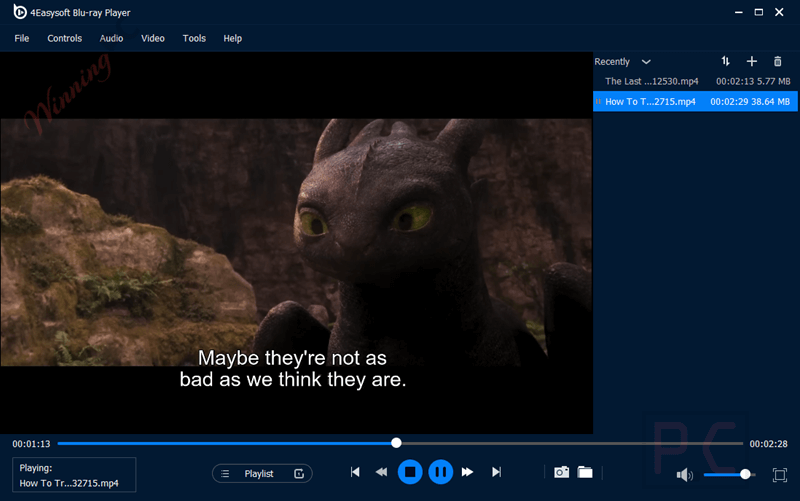This screenshot has width=800, height=501.
Task: Click the 4Easysoft app logo icon
Action: pyautogui.click(x=19, y=12)
